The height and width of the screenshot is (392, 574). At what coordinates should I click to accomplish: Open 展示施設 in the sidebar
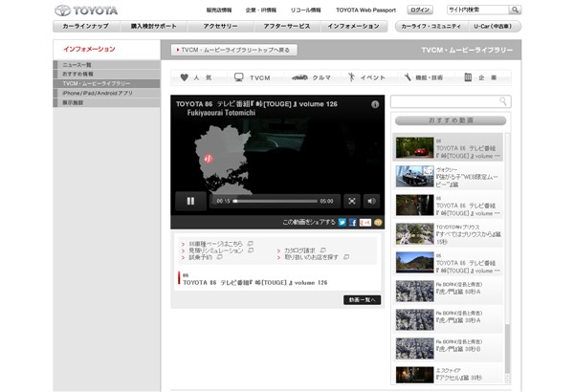click(107, 102)
